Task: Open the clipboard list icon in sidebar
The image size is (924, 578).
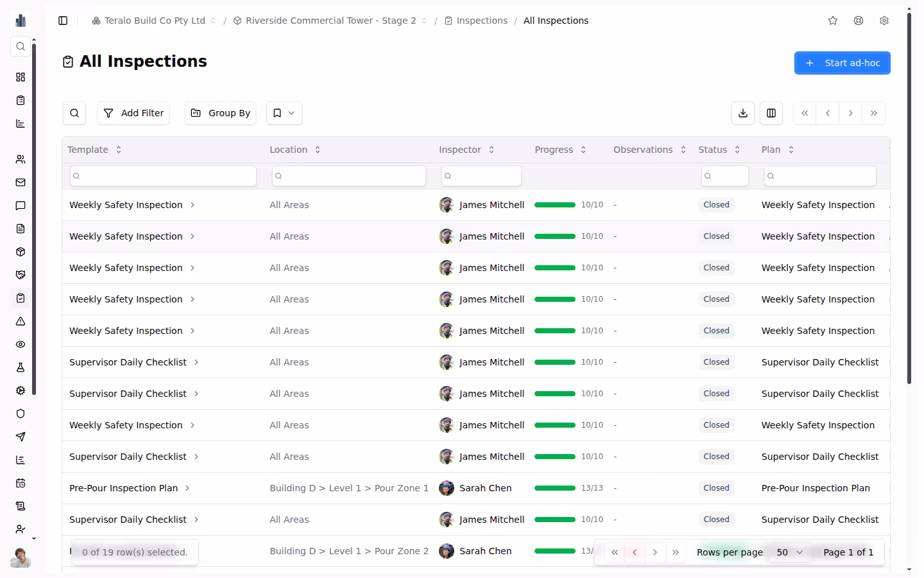Action: (x=21, y=100)
